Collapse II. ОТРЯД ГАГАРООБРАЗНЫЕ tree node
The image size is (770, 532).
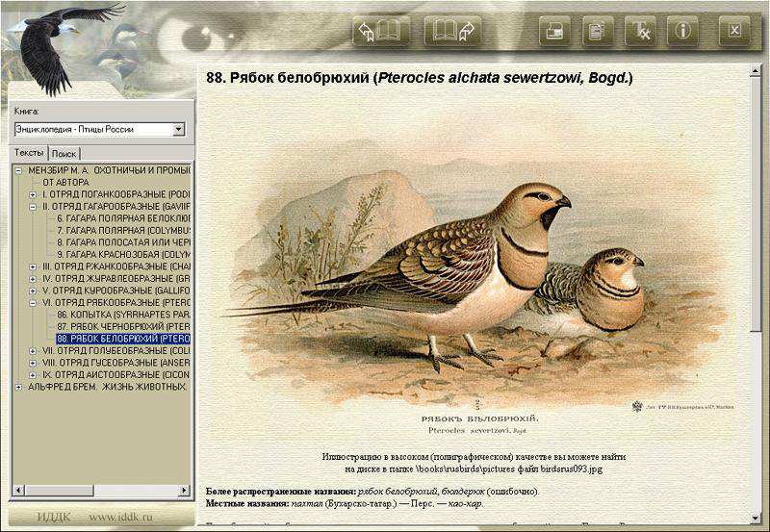coord(34,206)
